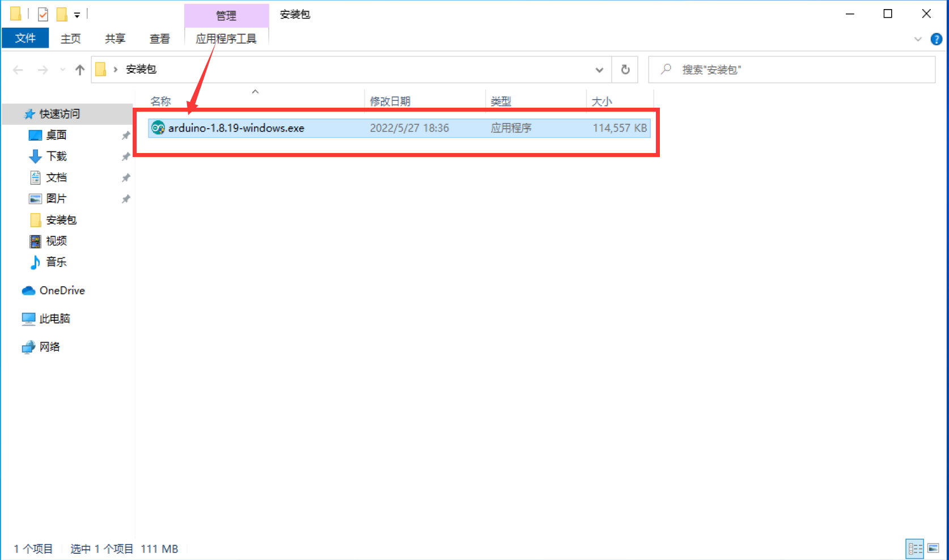Select the arduino-1.8.19-windows.exe file
Image resolution: width=949 pixels, height=560 pixels.
pos(235,128)
